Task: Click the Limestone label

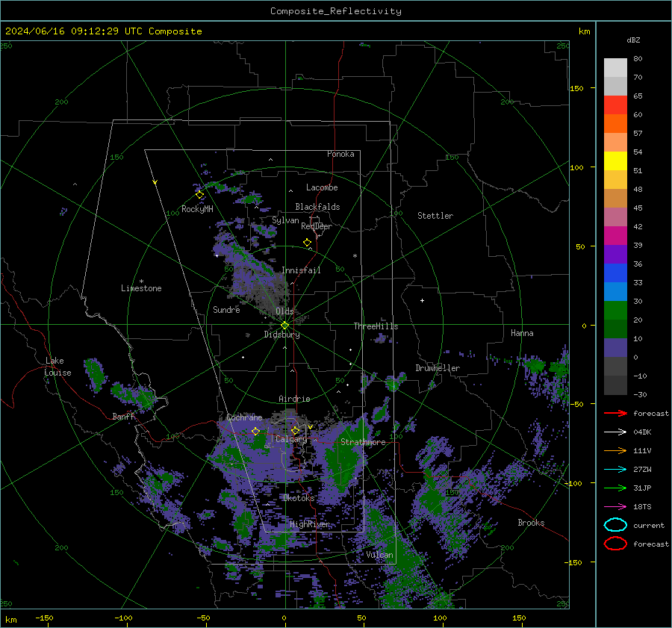Action: [141, 288]
